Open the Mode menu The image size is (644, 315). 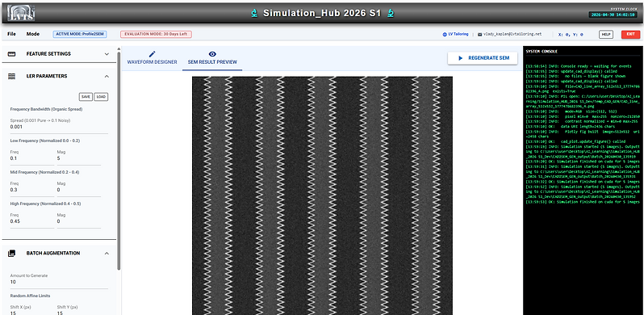tap(33, 34)
